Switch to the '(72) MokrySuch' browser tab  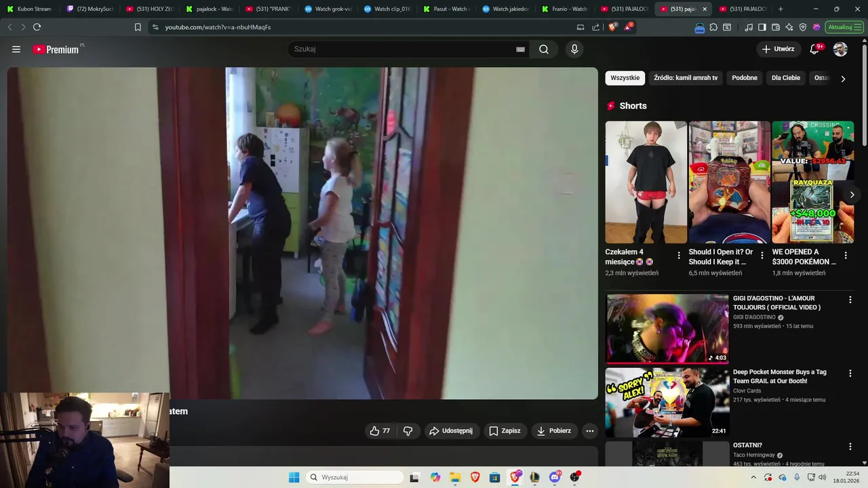(x=90, y=9)
